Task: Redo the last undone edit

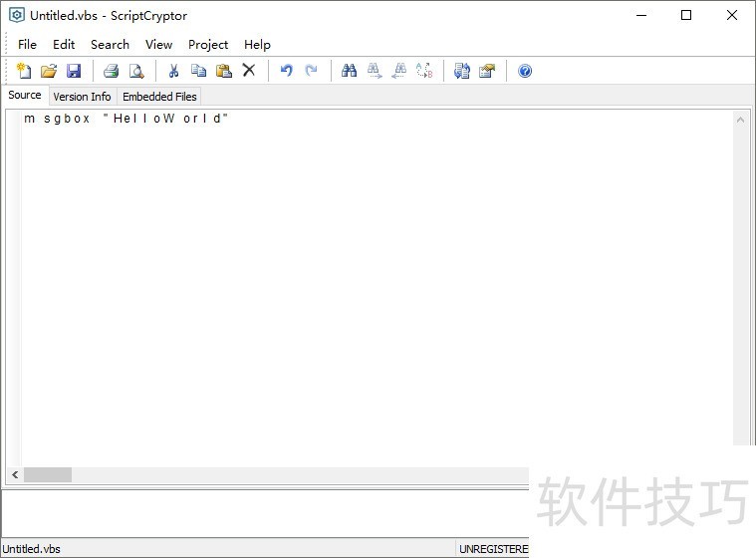Action: pyautogui.click(x=312, y=71)
